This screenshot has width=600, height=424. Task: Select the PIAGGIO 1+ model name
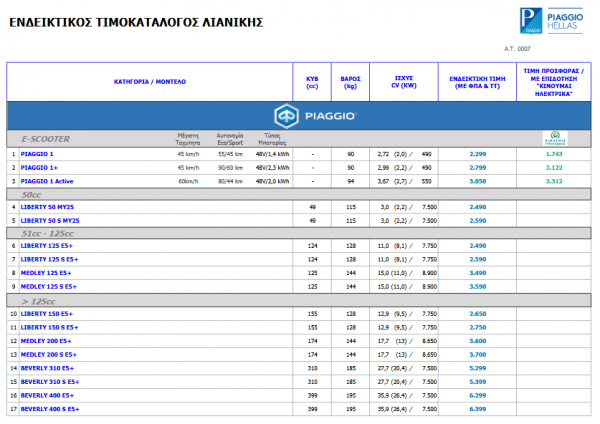click(x=39, y=168)
